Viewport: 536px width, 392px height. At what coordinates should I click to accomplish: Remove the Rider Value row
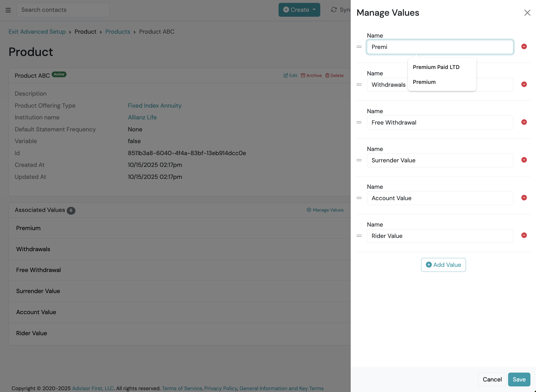pos(524,235)
